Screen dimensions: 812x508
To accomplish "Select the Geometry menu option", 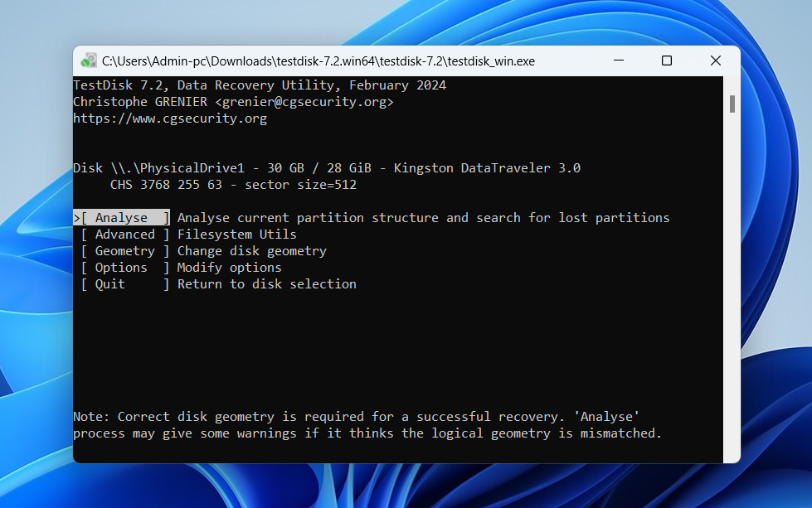I will click(x=124, y=251).
